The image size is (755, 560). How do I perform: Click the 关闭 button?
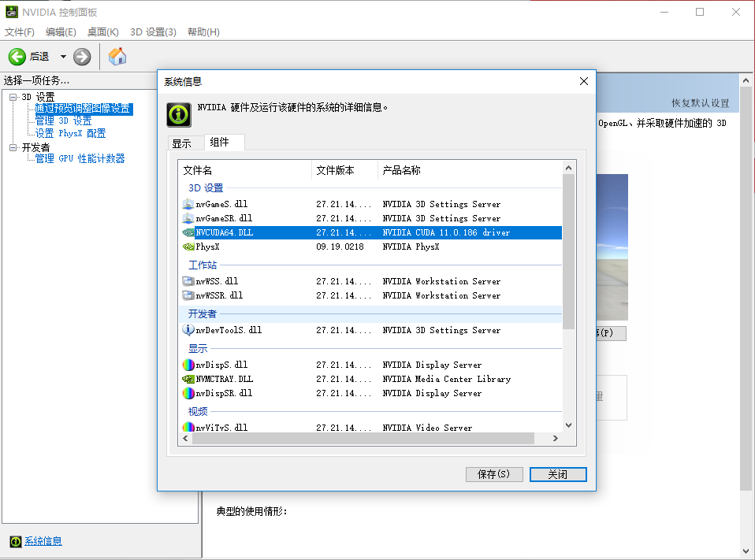(x=558, y=474)
